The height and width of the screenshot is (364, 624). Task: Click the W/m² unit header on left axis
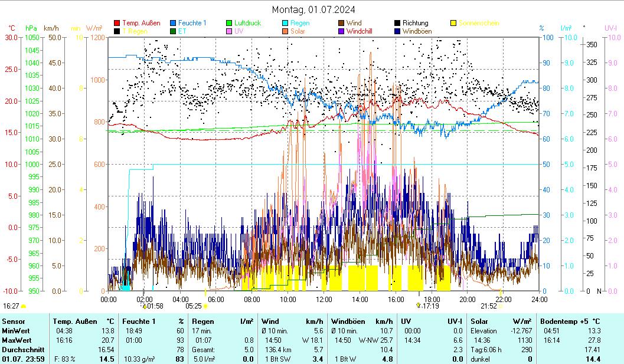(94, 28)
